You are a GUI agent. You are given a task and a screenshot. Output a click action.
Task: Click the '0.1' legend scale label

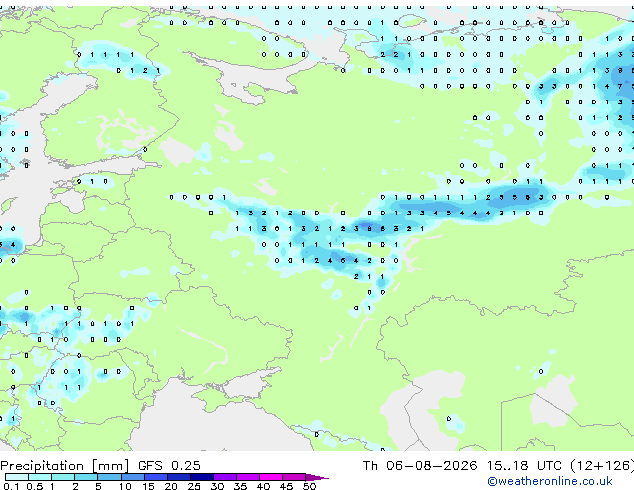(x=11, y=486)
